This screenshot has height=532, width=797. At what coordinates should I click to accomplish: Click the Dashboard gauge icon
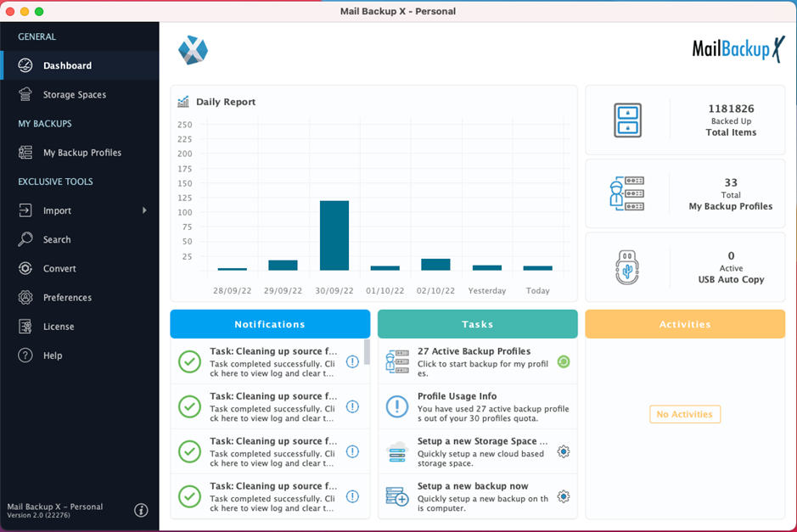click(x=25, y=65)
